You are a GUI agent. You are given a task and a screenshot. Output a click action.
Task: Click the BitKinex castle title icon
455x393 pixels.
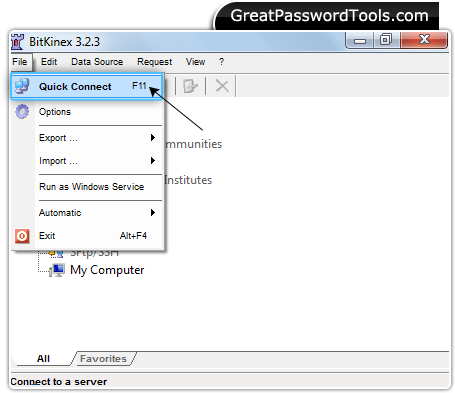17,42
